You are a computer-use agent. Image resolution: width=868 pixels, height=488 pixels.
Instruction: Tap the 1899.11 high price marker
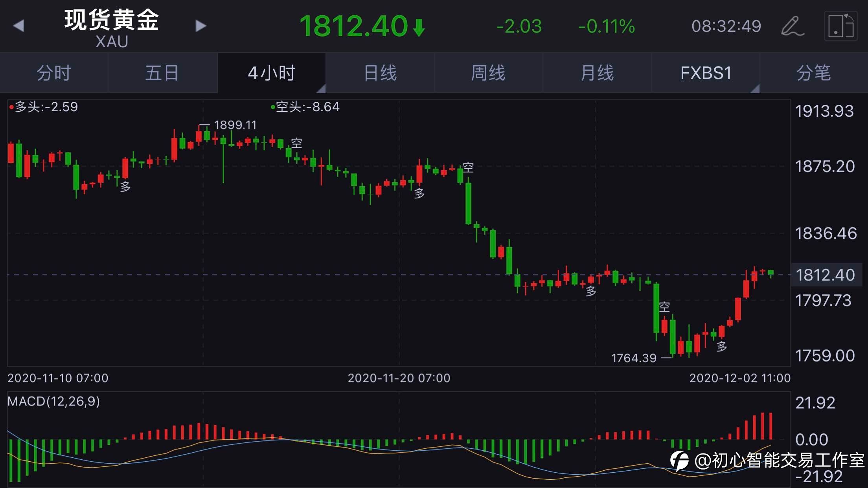point(235,125)
